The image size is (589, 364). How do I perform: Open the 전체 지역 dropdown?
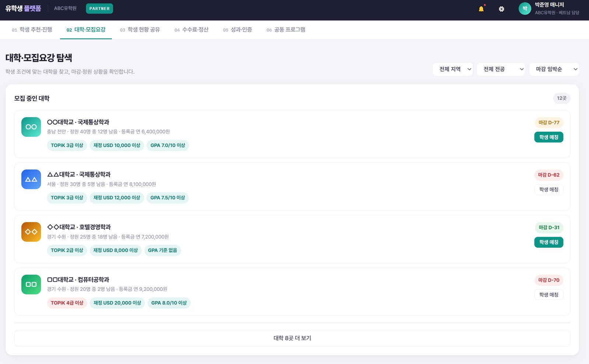tap(453, 69)
